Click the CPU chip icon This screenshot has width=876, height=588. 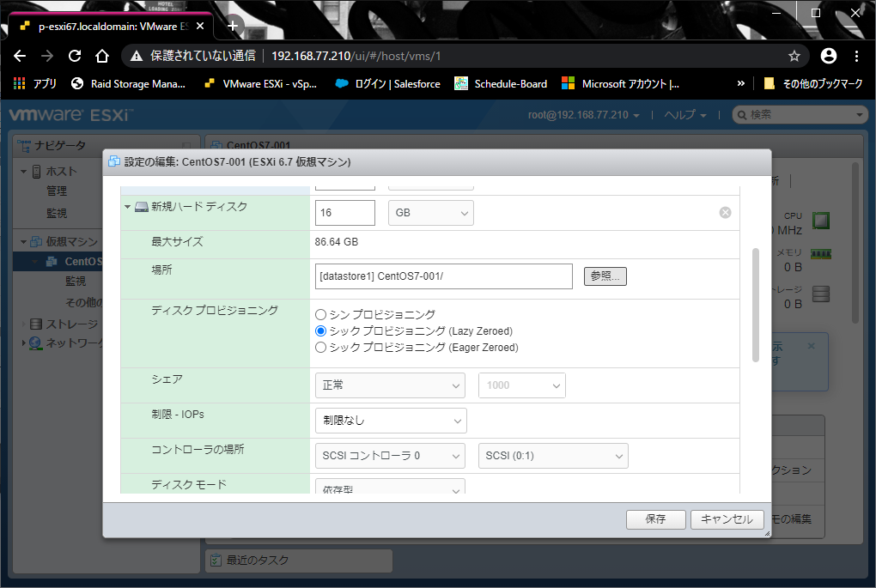click(821, 220)
